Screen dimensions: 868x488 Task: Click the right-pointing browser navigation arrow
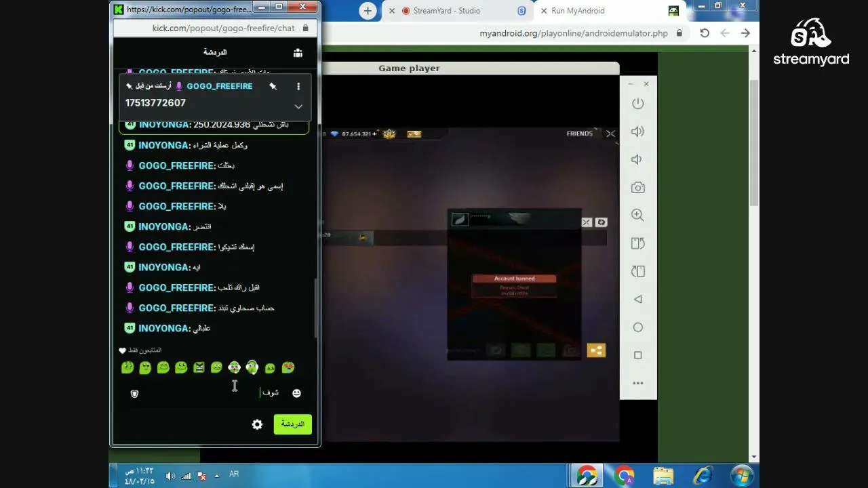[745, 33]
